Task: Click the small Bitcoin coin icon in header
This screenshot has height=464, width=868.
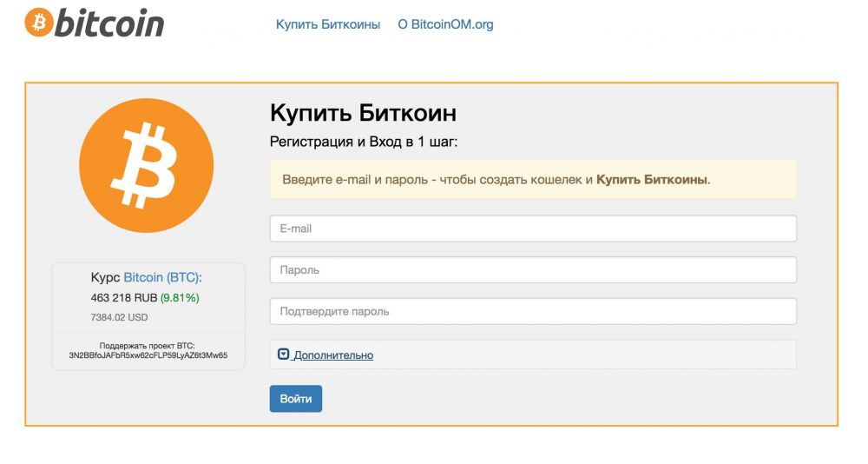Action: tap(38, 22)
